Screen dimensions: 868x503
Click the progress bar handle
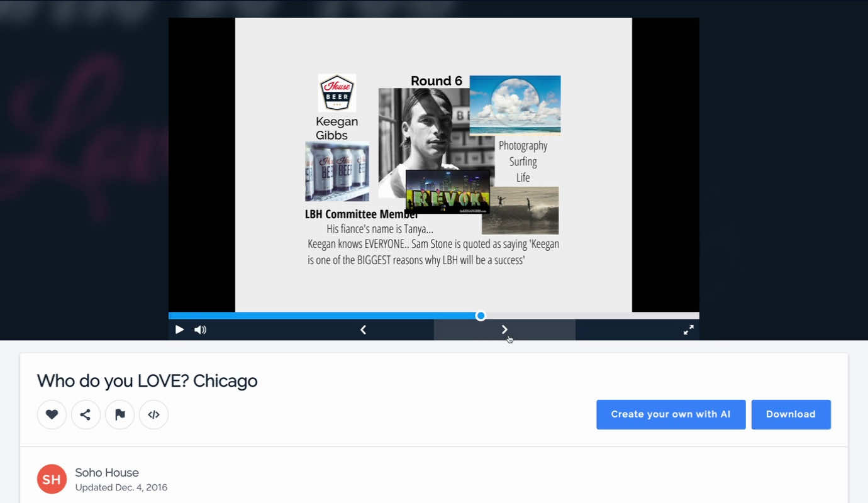pyautogui.click(x=481, y=316)
